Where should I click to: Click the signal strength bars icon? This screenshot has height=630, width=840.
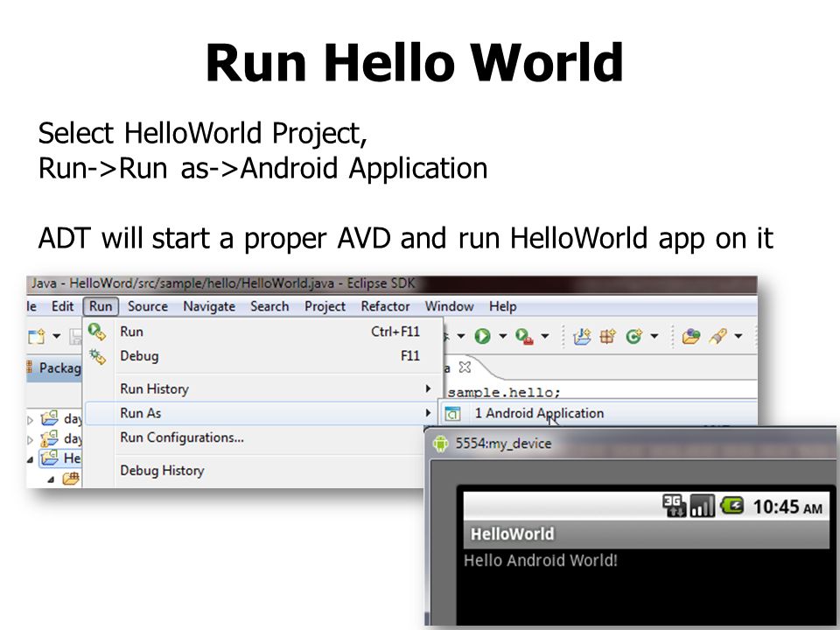(x=703, y=506)
